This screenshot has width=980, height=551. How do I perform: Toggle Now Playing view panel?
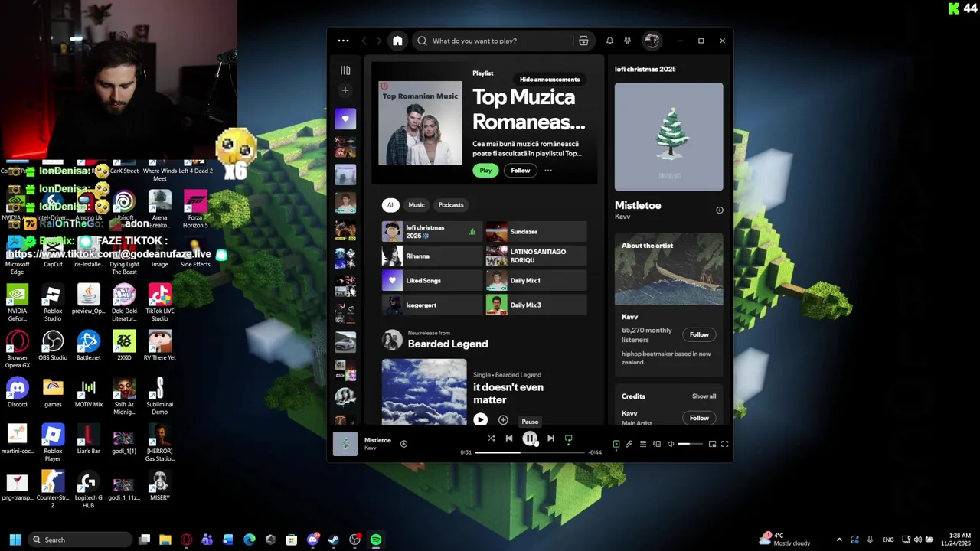click(x=616, y=444)
